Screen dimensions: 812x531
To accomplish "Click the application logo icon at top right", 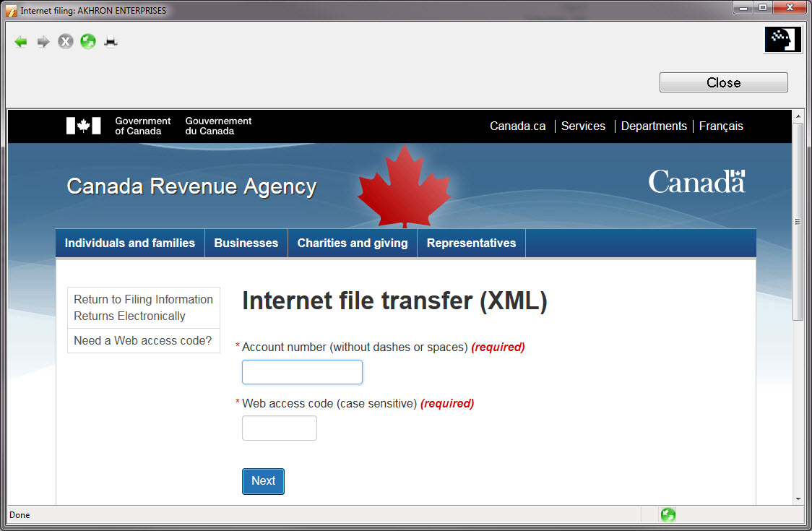I will 782,39.
